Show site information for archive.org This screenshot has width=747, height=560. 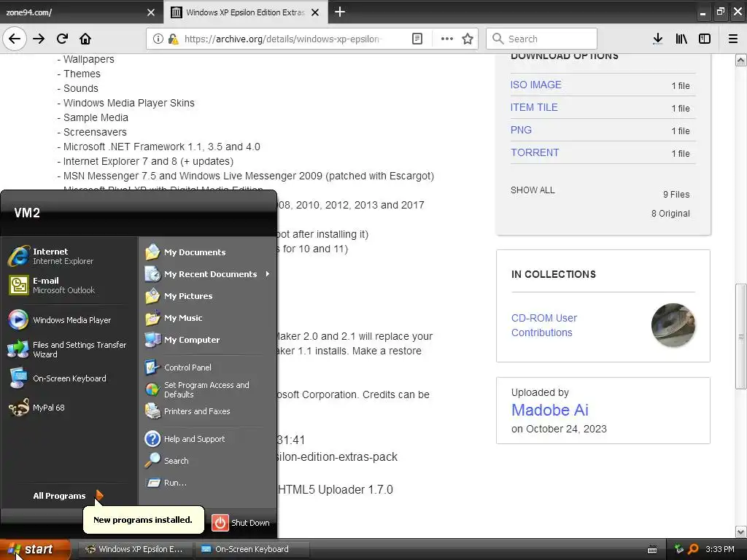point(158,39)
